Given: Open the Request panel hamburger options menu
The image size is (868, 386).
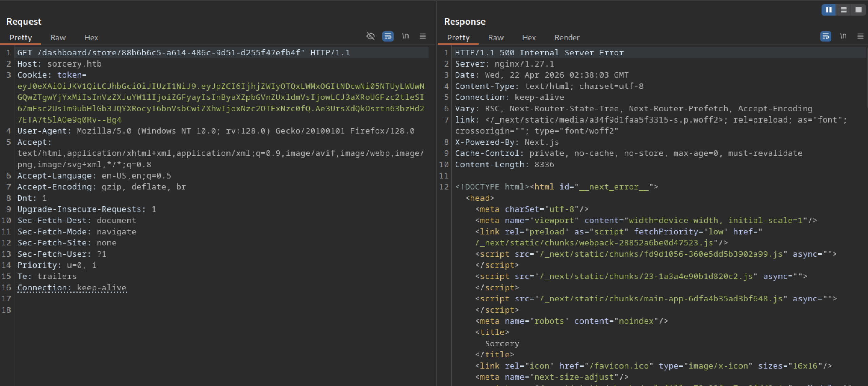Looking at the screenshot, I should click(x=422, y=36).
